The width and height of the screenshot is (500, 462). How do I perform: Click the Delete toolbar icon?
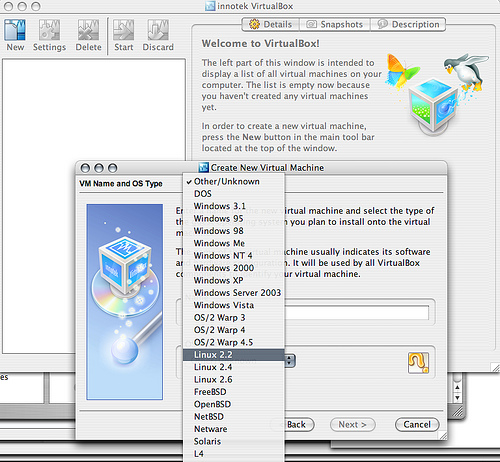click(88, 35)
